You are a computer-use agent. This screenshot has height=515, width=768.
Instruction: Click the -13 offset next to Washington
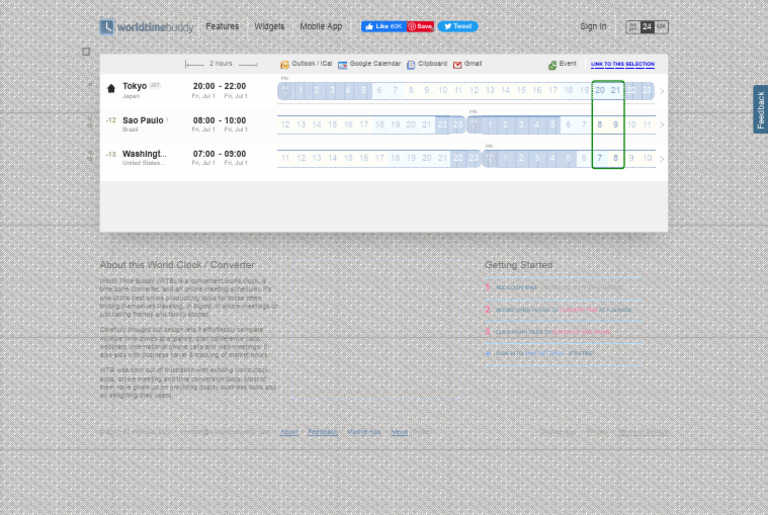point(111,154)
